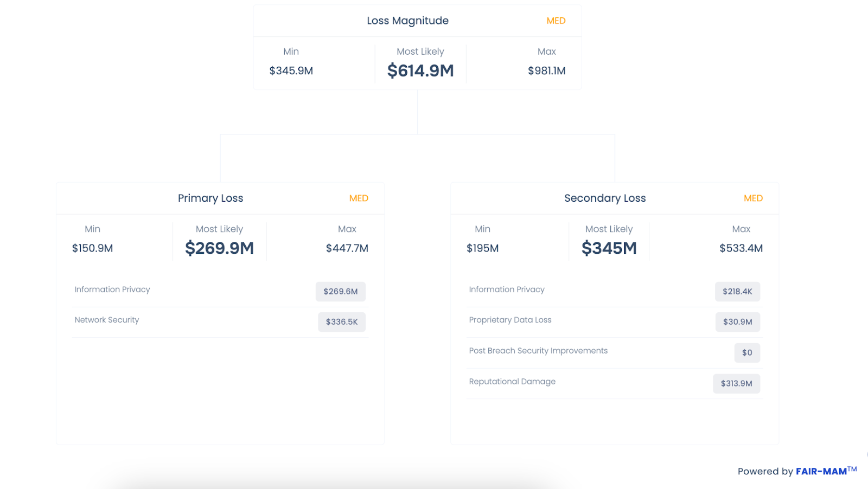868x489 pixels.
Task: Select Primary Loss max value $447.7M
Action: tap(347, 248)
